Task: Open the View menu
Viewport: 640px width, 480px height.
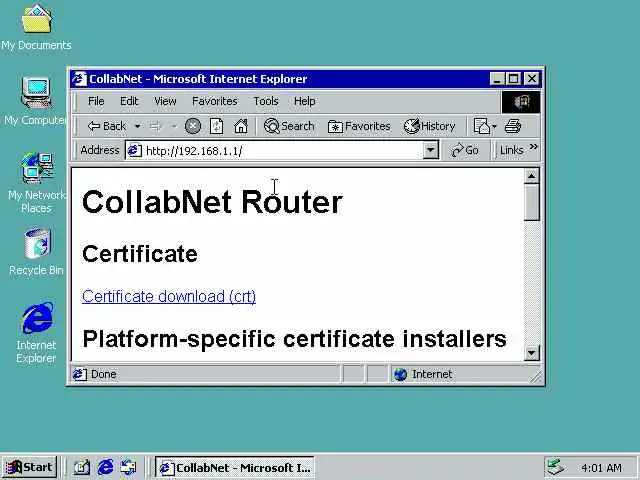Action: tap(165, 101)
